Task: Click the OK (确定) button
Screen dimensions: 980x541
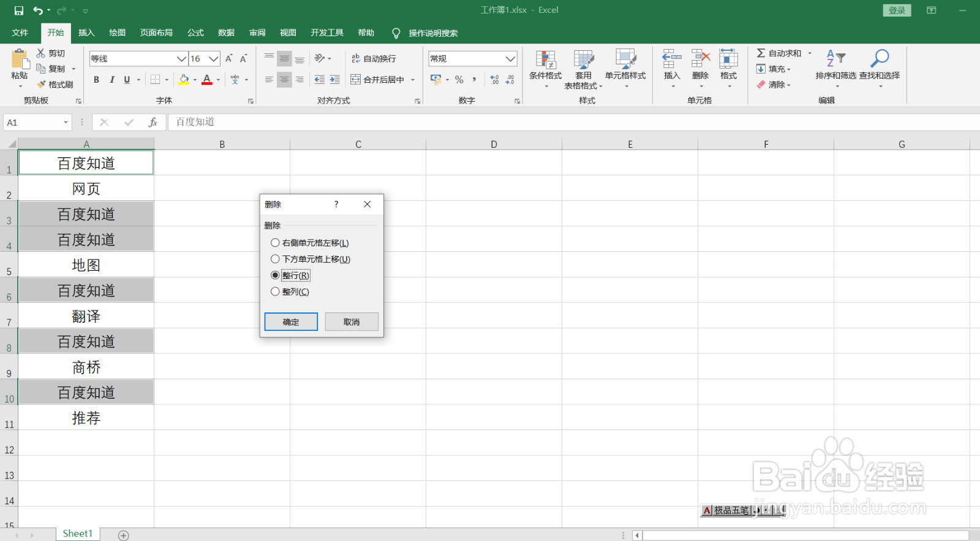Action: 291,322
